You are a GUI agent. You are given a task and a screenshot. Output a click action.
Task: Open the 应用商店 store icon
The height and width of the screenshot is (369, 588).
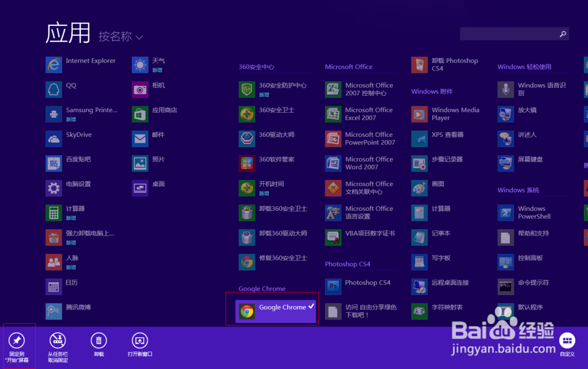pyautogui.click(x=140, y=114)
